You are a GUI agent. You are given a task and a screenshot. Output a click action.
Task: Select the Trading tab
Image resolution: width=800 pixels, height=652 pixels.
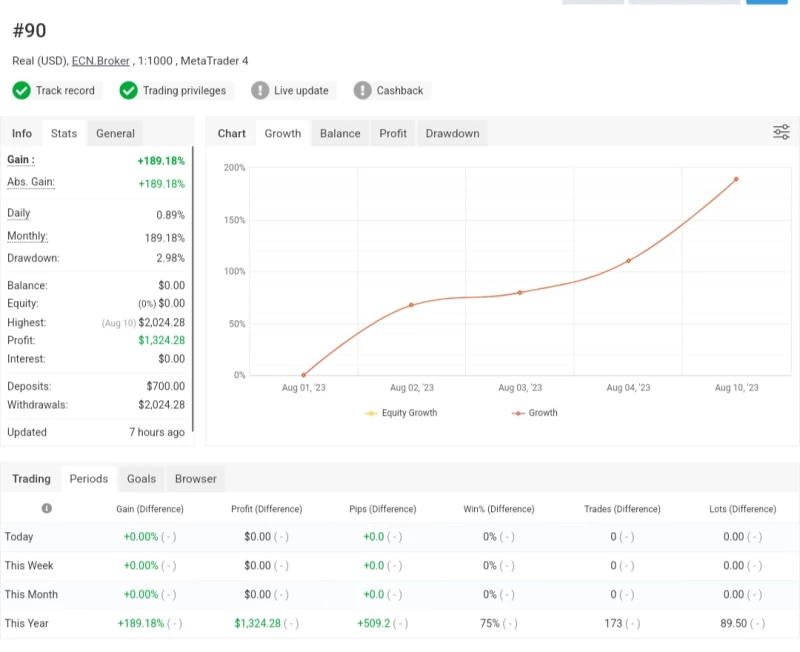click(31, 479)
